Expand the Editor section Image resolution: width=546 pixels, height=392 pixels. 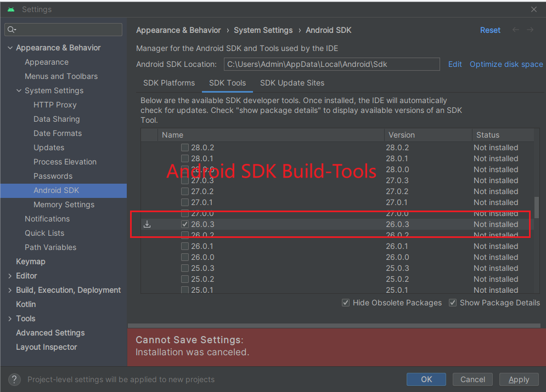[x=10, y=276]
